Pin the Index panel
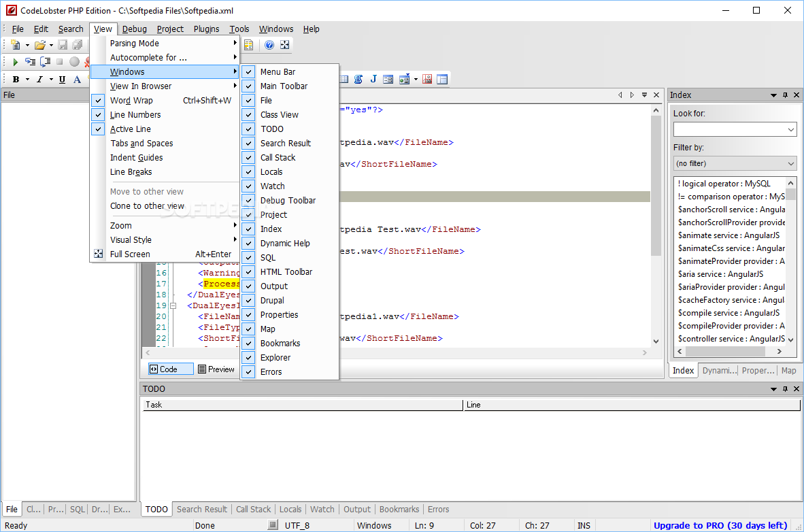The image size is (804, 532). [x=785, y=95]
